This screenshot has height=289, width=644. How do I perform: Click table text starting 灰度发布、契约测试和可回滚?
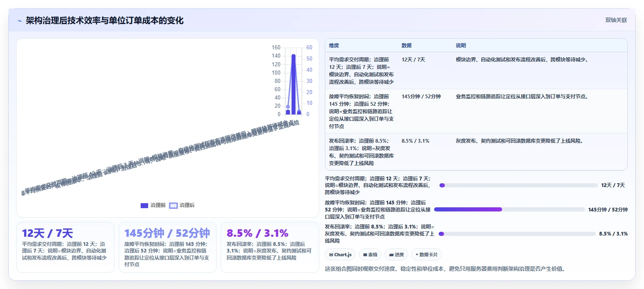click(x=520, y=141)
